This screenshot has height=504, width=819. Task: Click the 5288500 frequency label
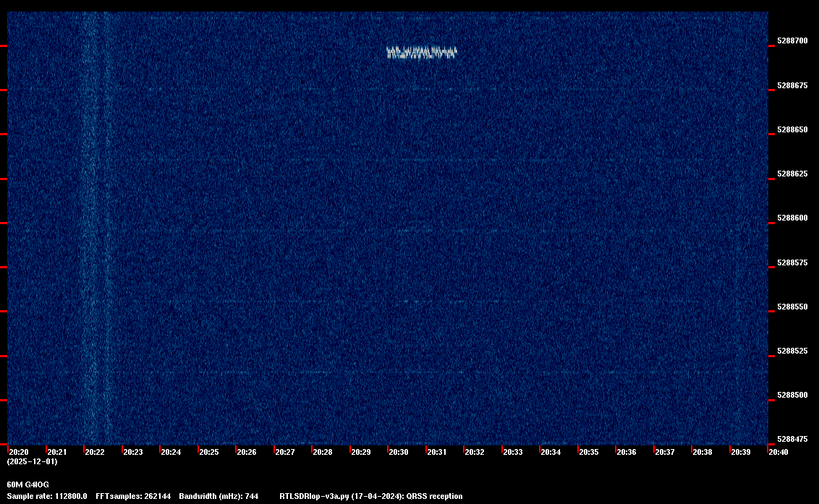(x=792, y=395)
